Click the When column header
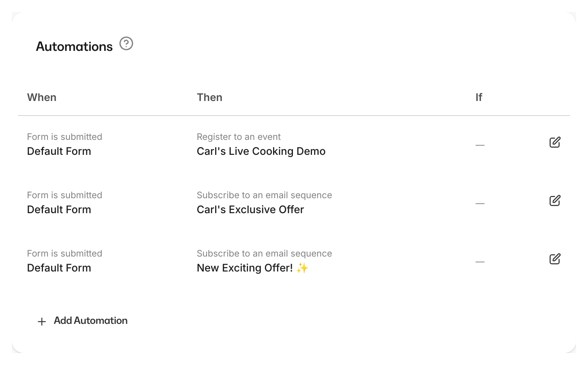Screen dimensions: 588x365 [41, 97]
